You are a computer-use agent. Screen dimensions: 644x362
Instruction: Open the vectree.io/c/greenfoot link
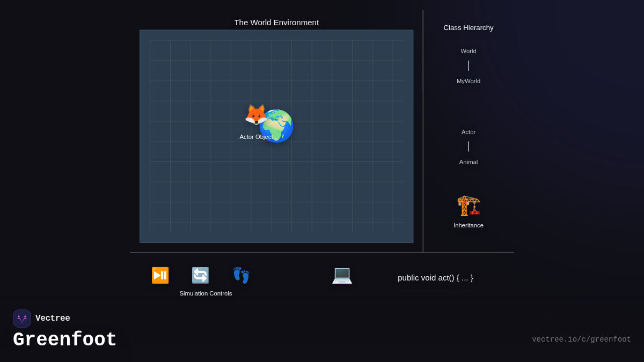[x=581, y=339]
